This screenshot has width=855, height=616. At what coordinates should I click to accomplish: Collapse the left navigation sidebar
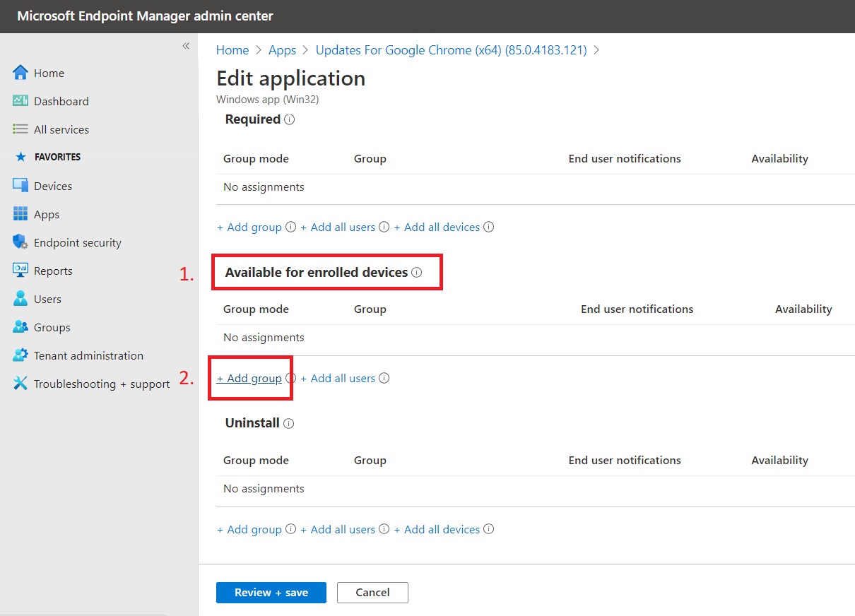point(186,46)
